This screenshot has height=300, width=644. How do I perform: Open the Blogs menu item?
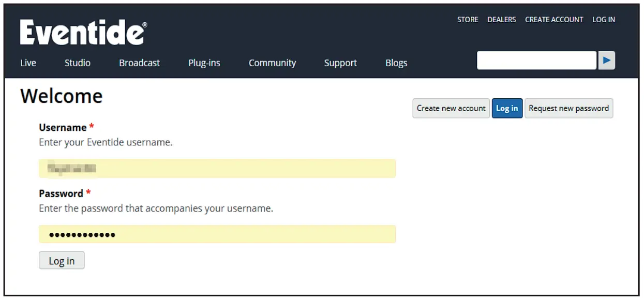[396, 63]
